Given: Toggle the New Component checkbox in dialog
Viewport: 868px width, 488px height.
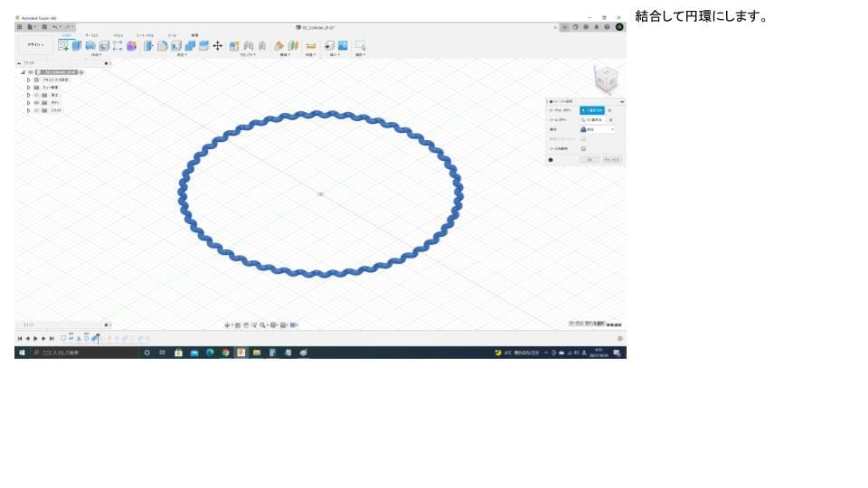Looking at the screenshot, I should [583, 139].
